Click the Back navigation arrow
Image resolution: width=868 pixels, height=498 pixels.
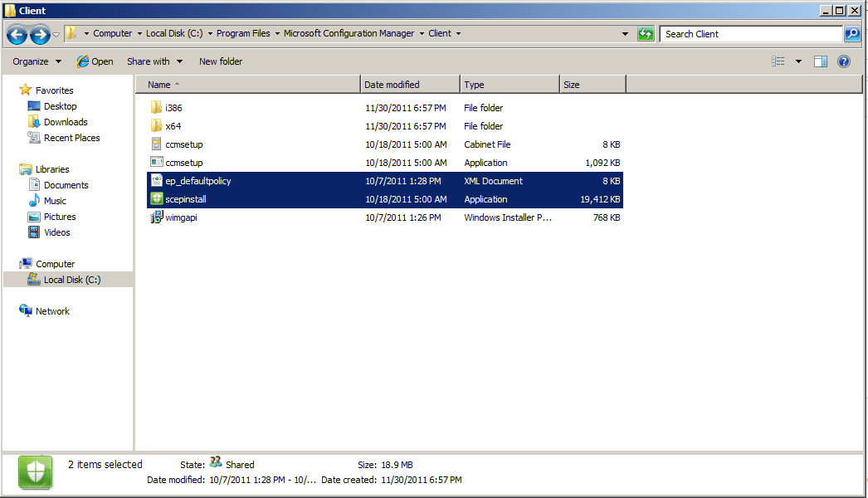pos(17,34)
